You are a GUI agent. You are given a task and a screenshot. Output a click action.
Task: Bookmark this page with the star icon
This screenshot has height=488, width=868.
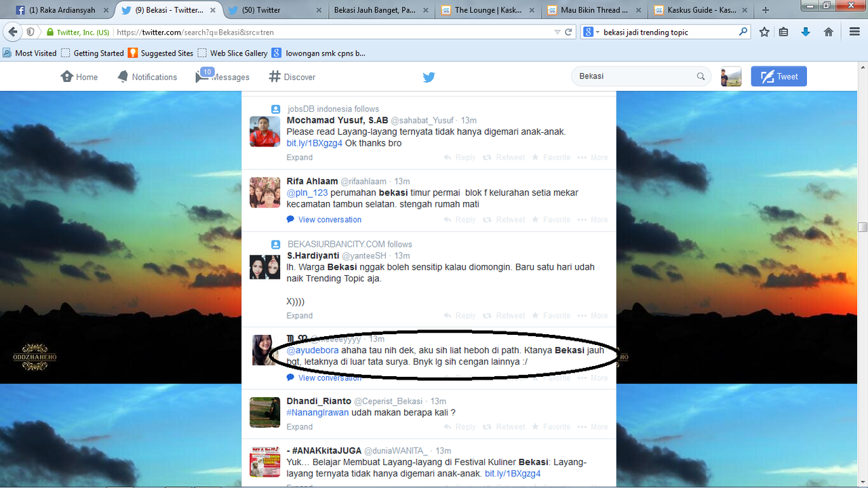point(764,32)
